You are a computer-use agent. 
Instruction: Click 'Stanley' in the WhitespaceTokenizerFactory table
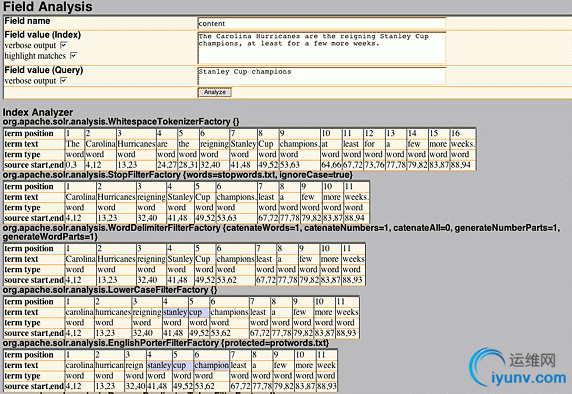(x=243, y=144)
